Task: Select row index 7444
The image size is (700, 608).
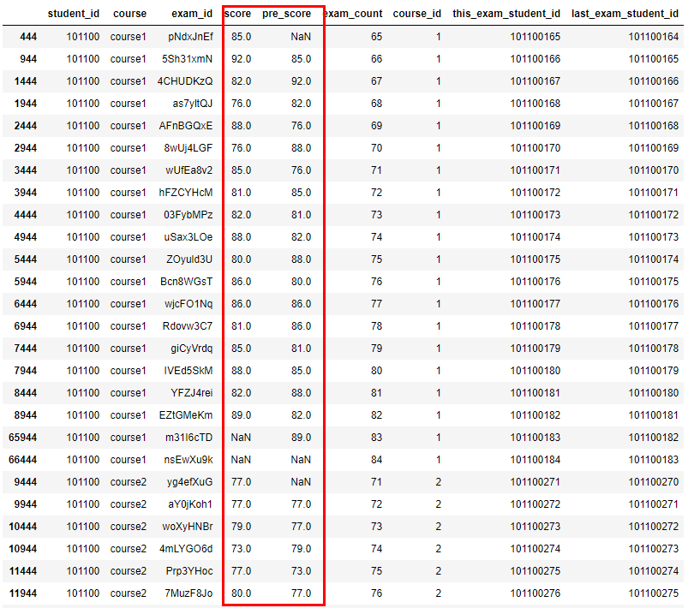Action: pyautogui.click(x=26, y=349)
